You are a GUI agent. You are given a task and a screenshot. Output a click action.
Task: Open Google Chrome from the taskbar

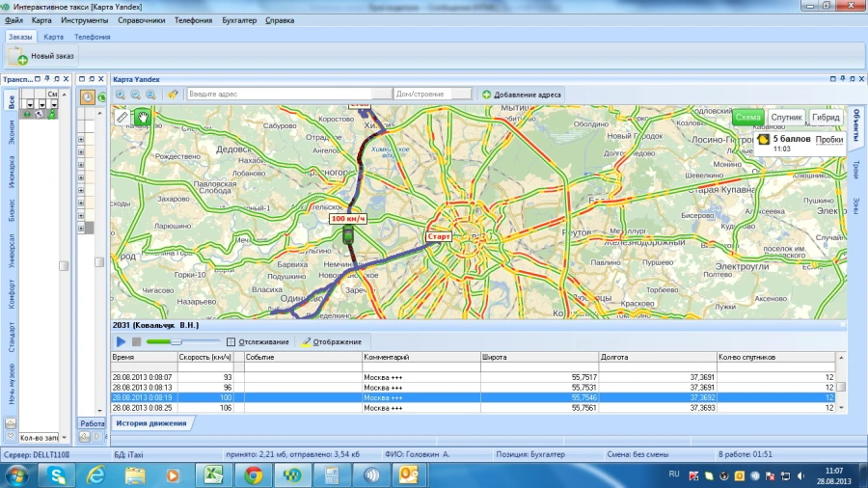(x=253, y=474)
